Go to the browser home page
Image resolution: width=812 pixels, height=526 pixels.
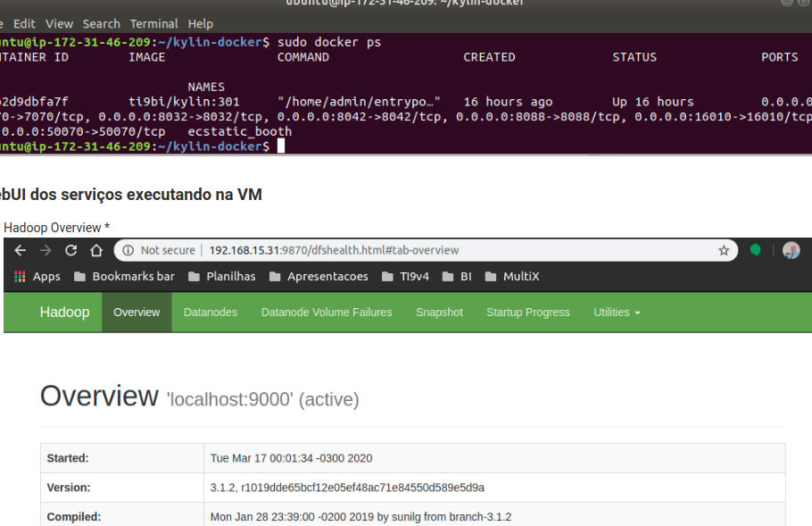tap(96, 250)
